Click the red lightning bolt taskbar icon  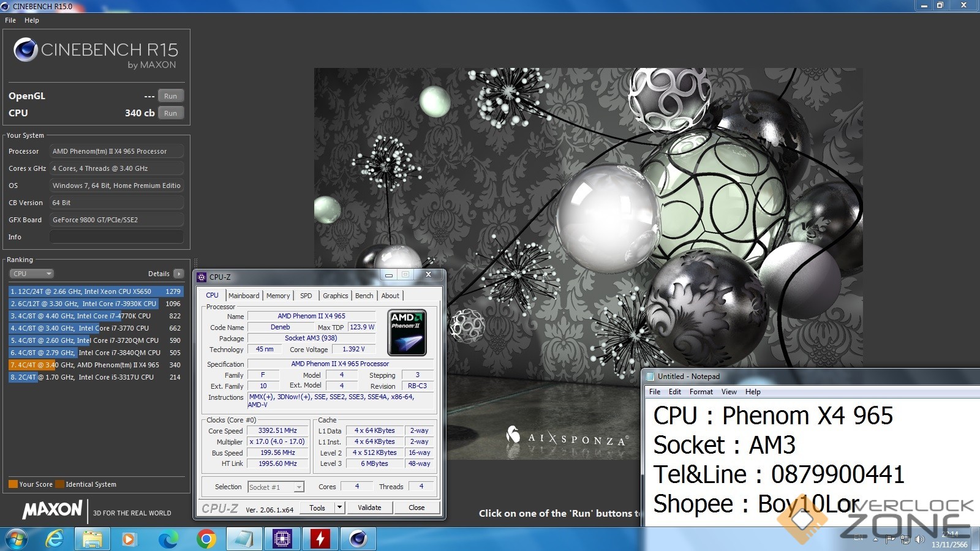coord(320,539)
